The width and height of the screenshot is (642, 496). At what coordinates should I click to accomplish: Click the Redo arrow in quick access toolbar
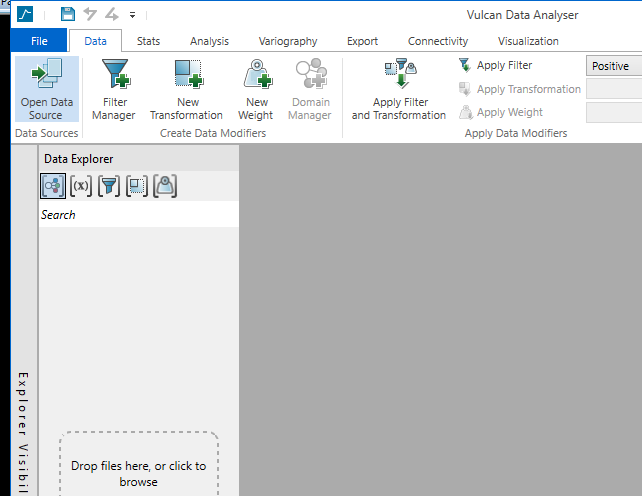pos(111,14)
